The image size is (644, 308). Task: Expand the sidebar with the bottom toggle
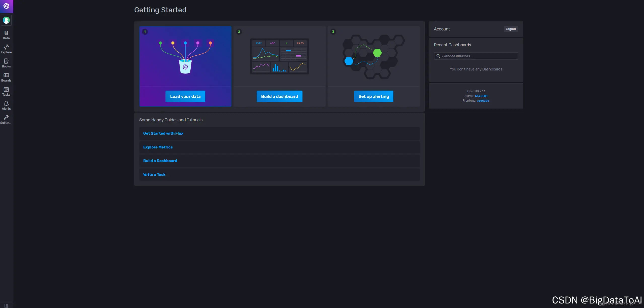pos(6,306)
